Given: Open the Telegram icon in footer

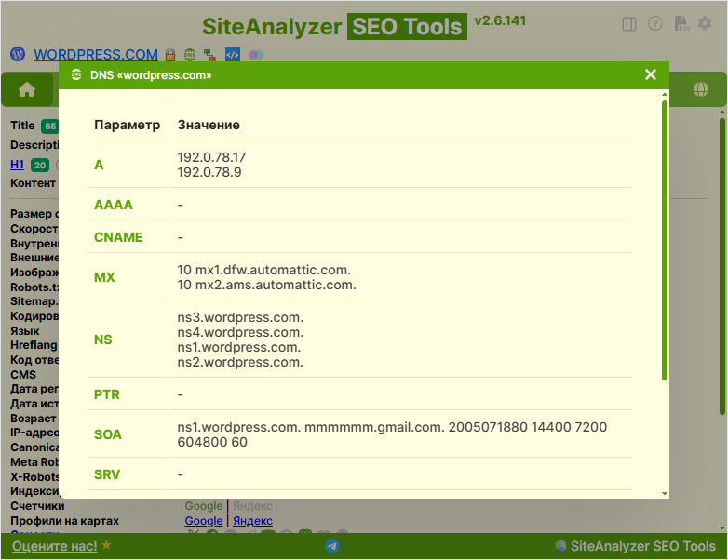Looking at the screenshot, I should 332,546.
